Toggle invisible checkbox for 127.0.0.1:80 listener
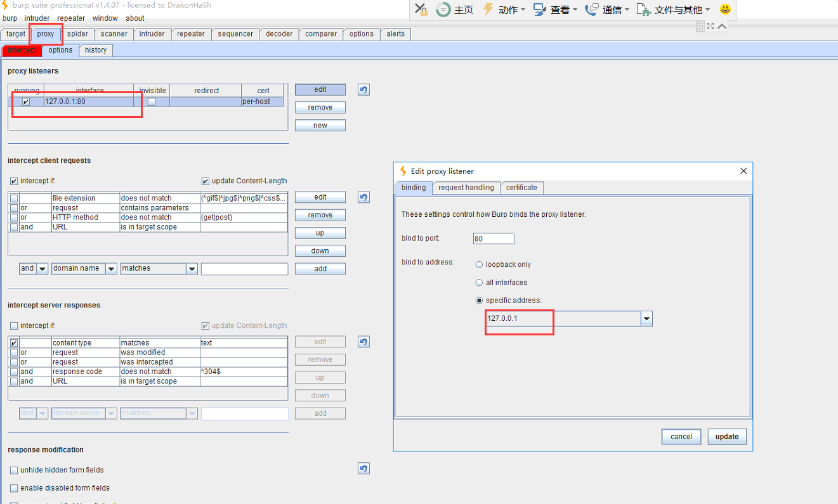The width and height of the screenshot is (838, 504). click(x=152, y=101)
